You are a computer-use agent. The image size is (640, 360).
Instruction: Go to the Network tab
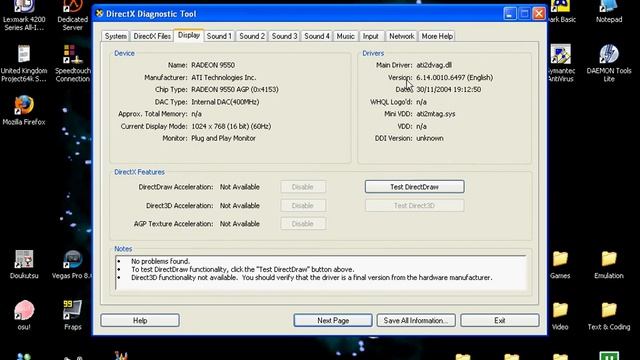click(x=402, y=36)
